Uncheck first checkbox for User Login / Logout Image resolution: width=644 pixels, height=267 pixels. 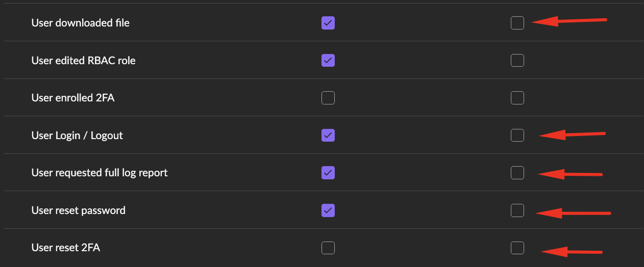328,136
